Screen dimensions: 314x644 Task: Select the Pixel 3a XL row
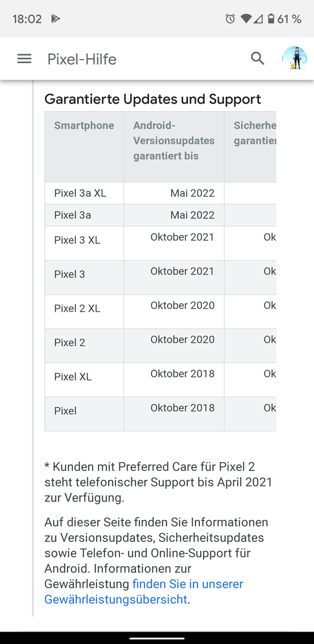161,193
